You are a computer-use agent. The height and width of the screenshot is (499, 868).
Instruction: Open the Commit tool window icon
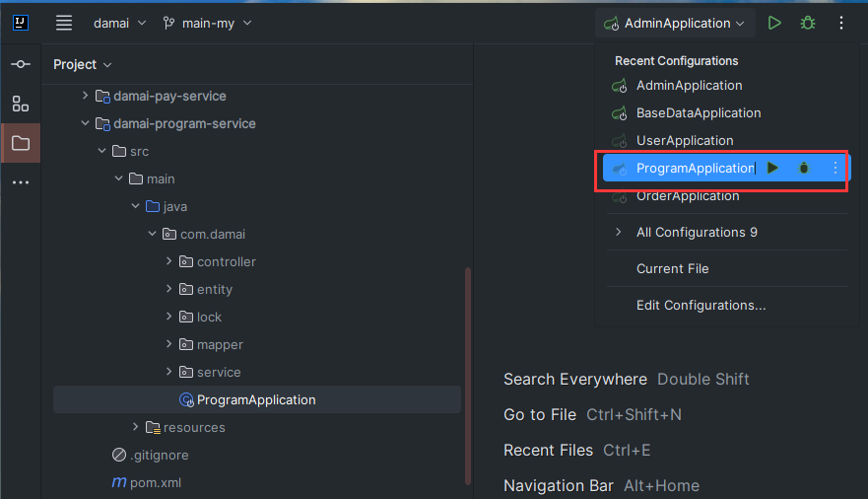[x=21, y=64]
